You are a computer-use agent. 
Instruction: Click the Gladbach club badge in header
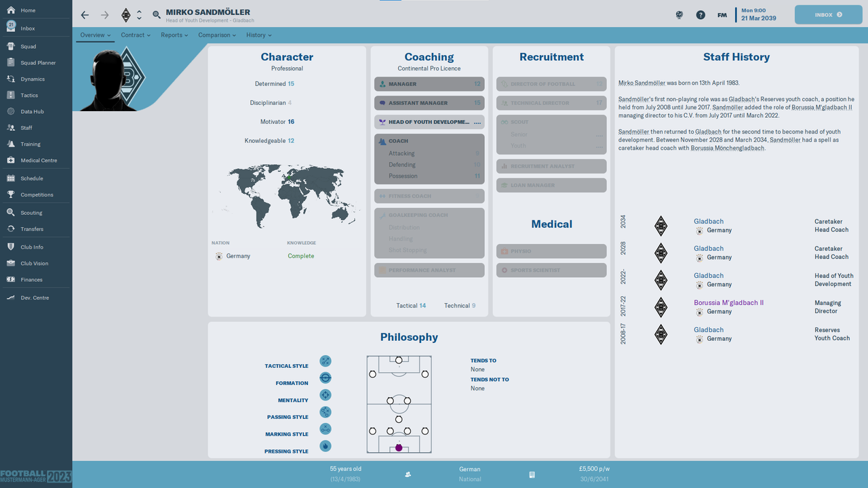click(125, 15)
